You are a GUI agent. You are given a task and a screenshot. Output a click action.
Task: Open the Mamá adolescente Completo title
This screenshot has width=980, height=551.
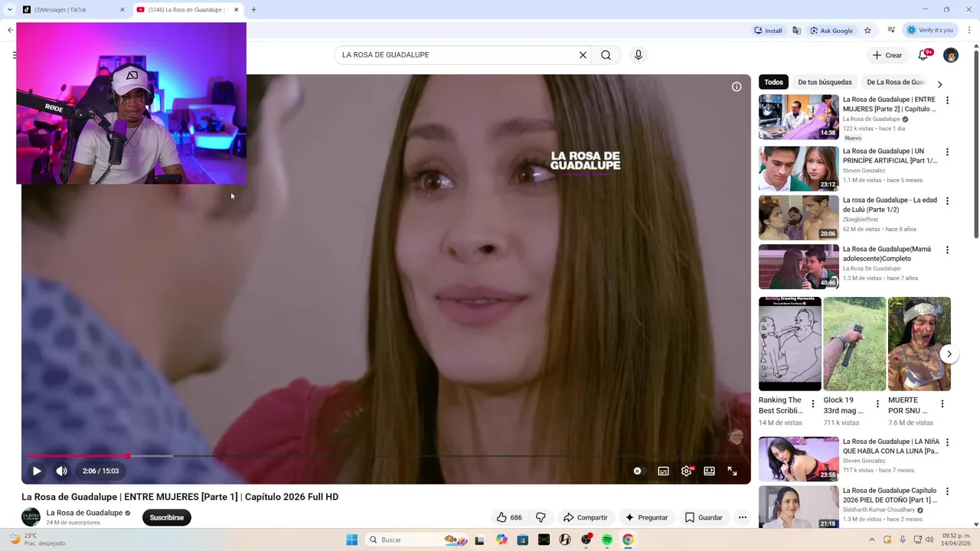(887, 253)
